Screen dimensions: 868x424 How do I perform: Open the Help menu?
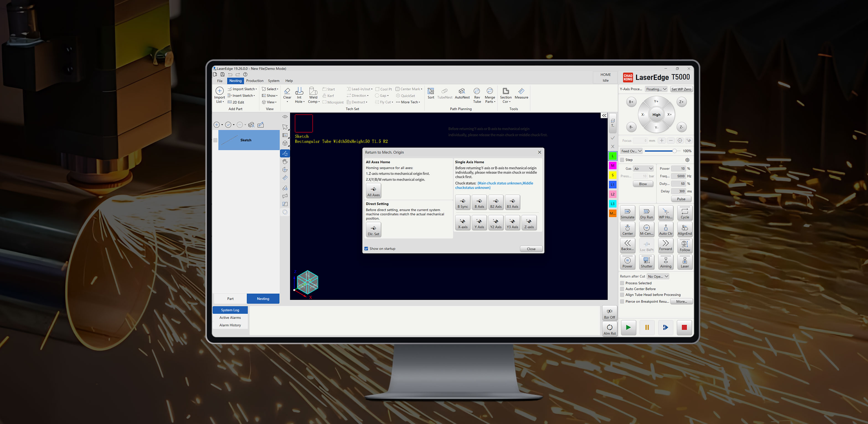click(289, 81)
